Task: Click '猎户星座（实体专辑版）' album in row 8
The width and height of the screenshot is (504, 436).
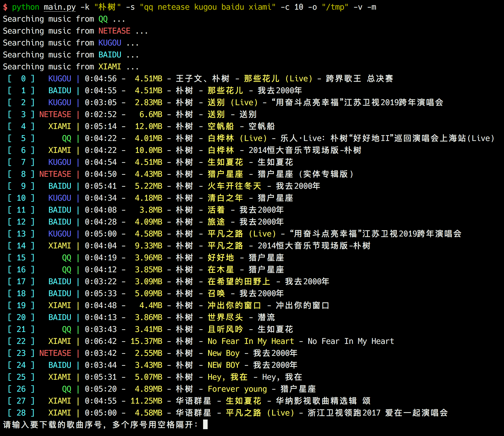Action: click(305, 174)
